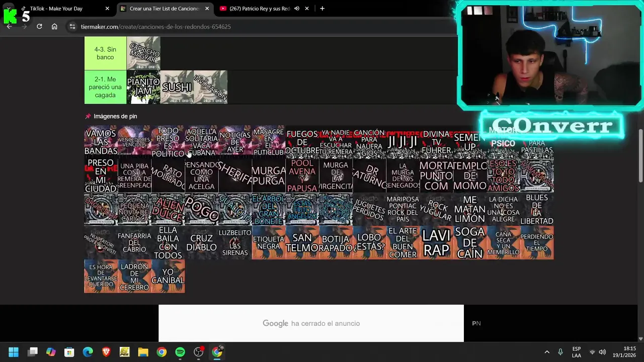Open Microsoft Edge from the taskbar
Viewport: 644px width, 362px height.
(88, 352)
